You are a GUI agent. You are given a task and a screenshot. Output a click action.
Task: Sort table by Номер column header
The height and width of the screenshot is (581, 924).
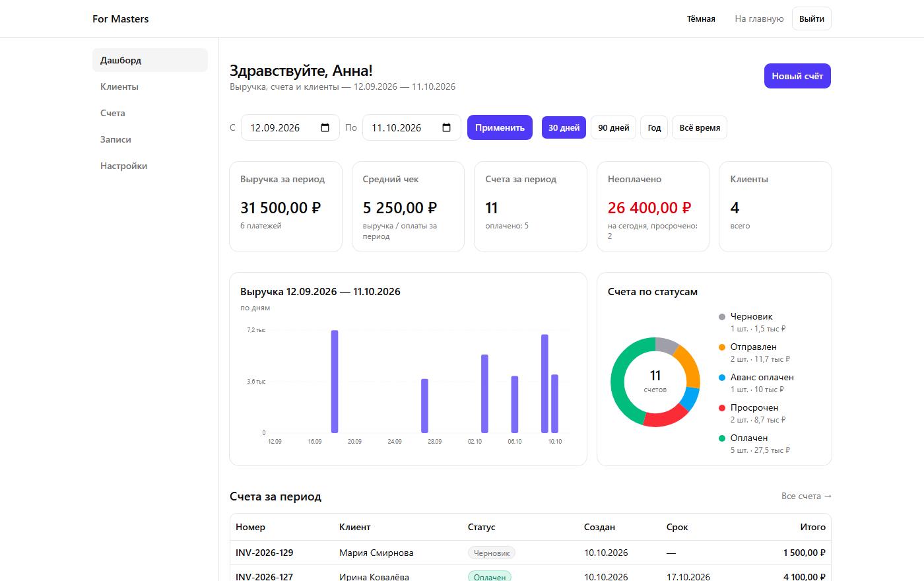pyautogui.click(x=250, y=527)
